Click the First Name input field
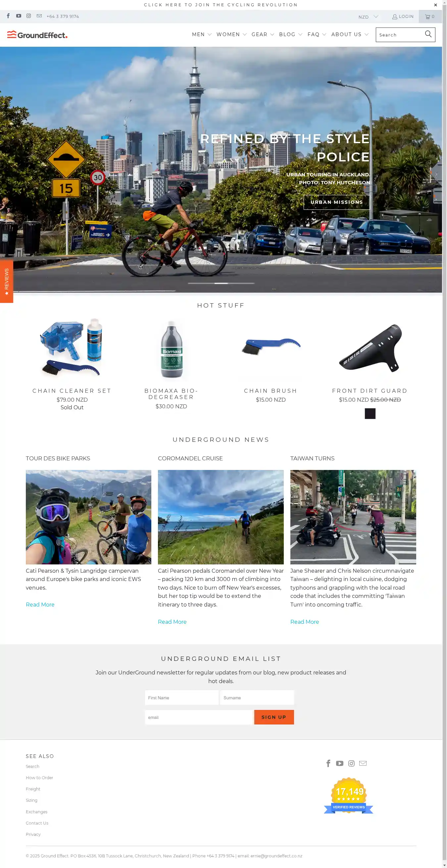Viewport: 447px width, 868px height. (x=181, y=698)
